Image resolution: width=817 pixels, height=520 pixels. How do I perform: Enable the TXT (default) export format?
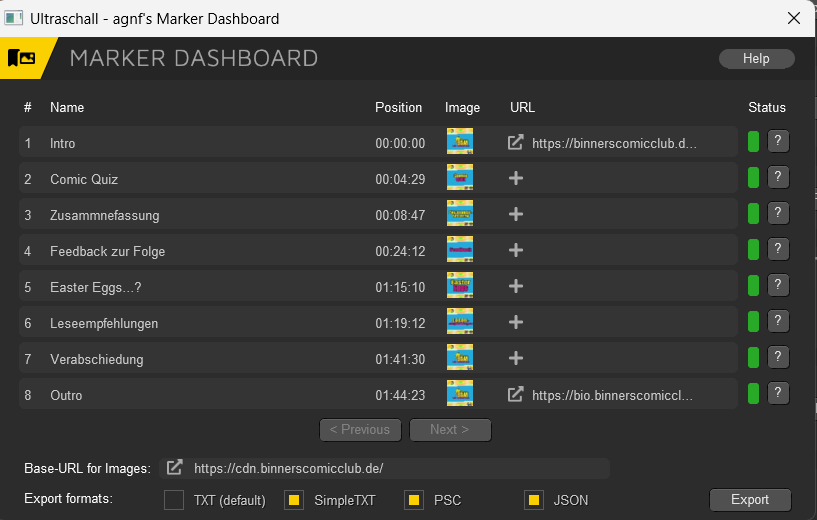coord(174,500)
